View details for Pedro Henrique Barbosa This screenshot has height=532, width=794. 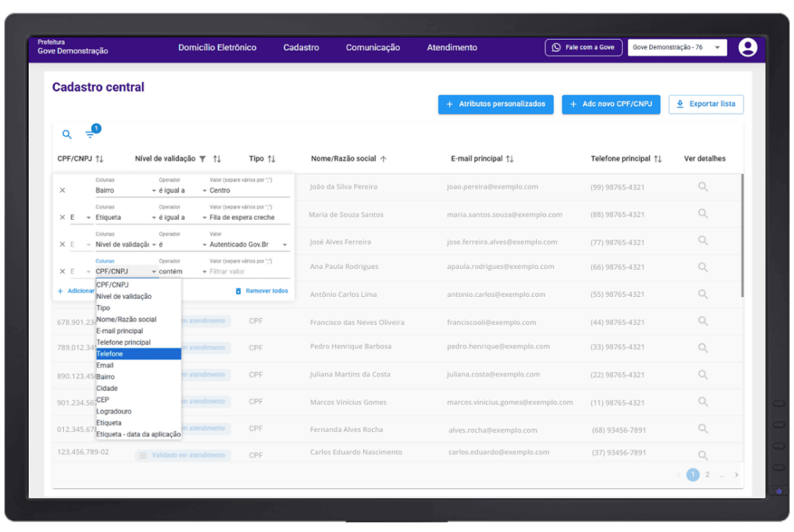point(703,348)
